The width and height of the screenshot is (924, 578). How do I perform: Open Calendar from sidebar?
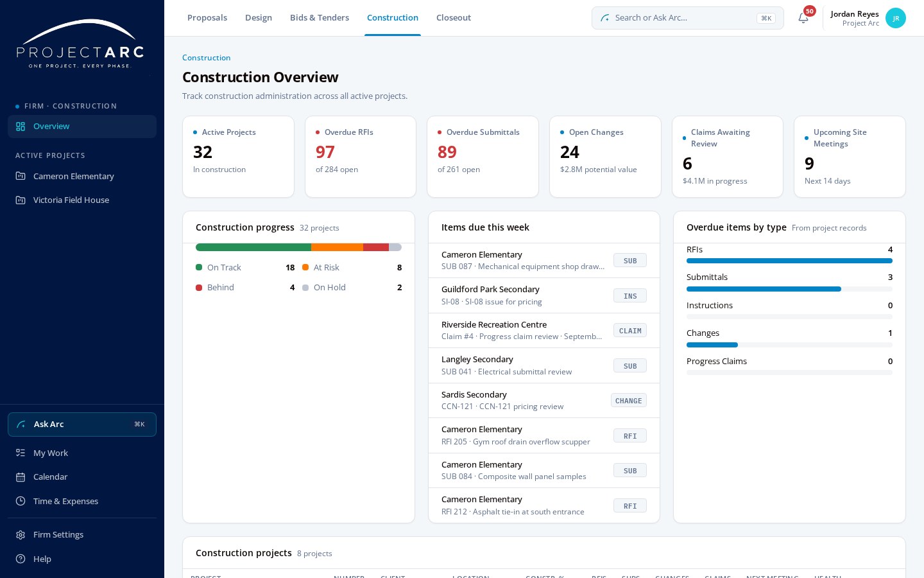pos(82,477)
